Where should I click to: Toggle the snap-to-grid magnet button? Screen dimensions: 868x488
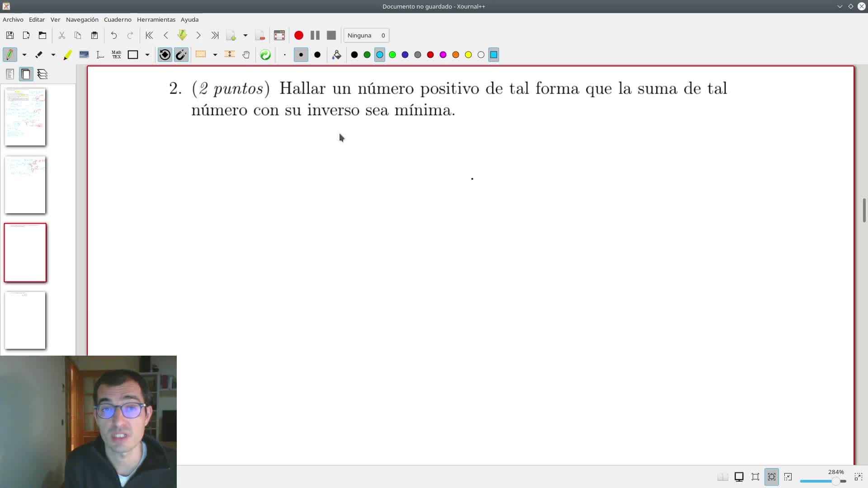(x=181, y=55)
